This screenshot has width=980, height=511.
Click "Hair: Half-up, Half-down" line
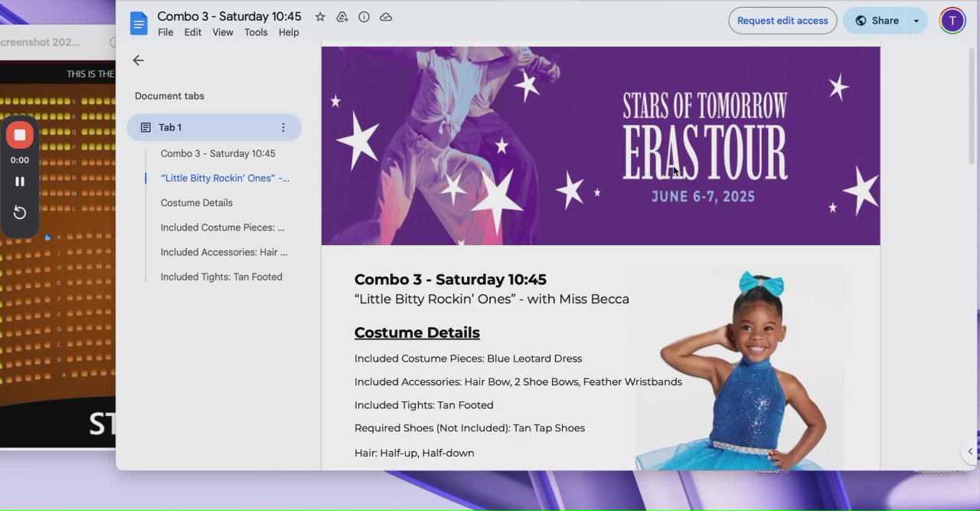(414, 453)
